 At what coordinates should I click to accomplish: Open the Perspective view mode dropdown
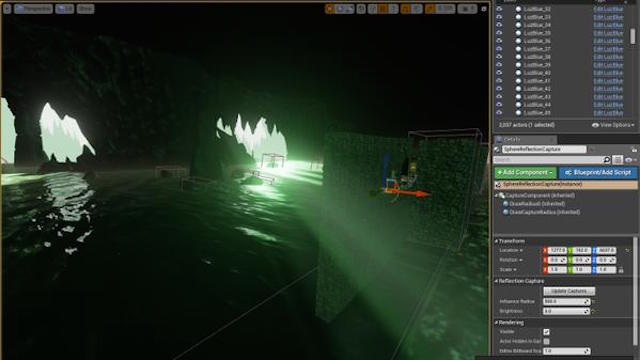pyautogui.click(x=33, y=8)
